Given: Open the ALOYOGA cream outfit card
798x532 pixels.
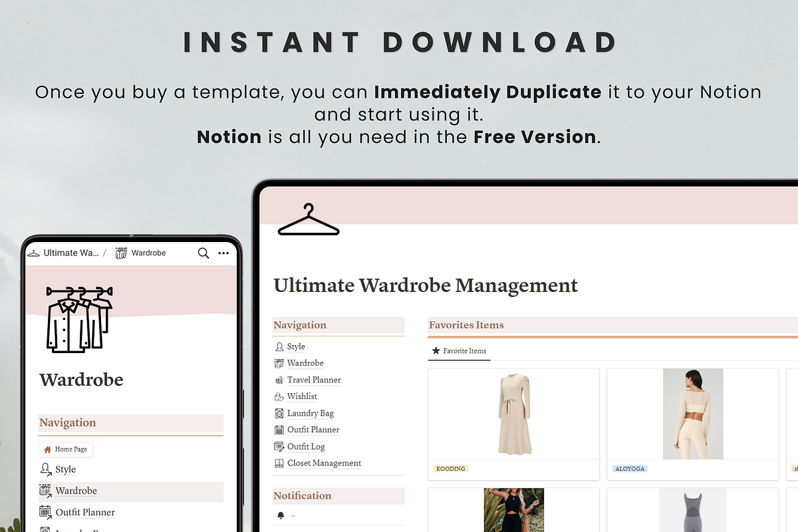Looking at the screenshot, I should pyautogui.click(x=693, y=424).
